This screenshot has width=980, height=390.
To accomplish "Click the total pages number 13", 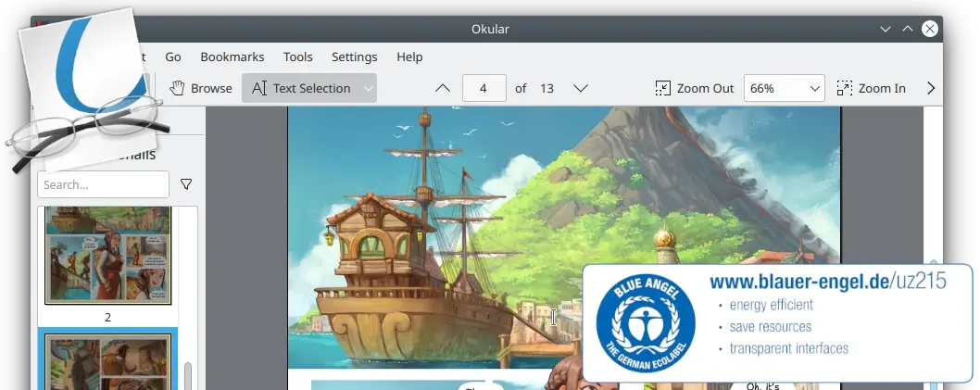I will pos(547,88).
